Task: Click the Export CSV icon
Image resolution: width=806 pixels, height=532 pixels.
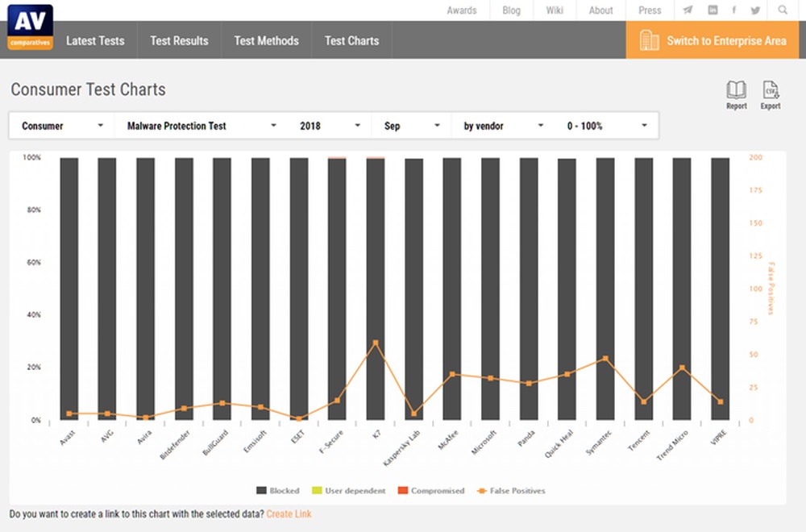Action: (771, 90)
